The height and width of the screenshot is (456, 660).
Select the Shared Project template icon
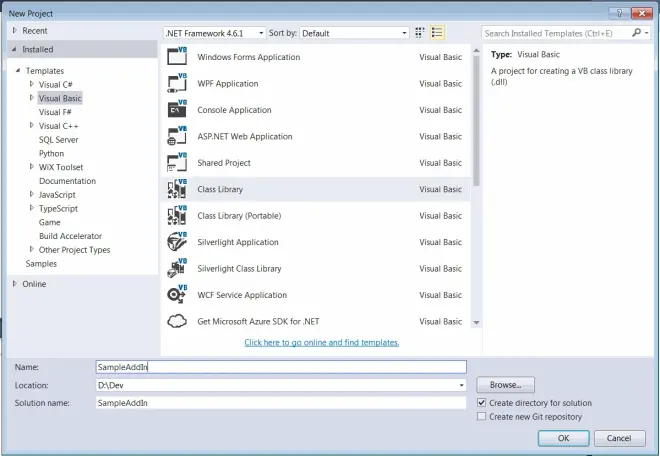coord(177,162)
